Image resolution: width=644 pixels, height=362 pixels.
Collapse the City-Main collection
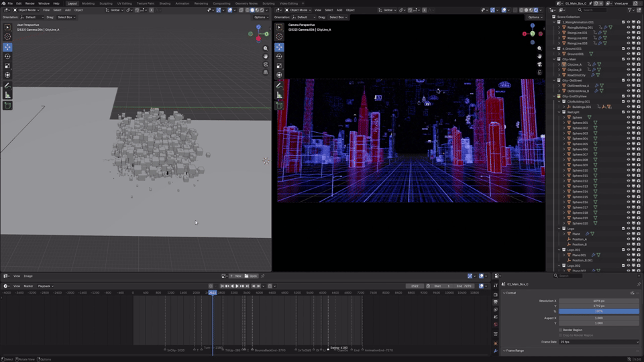tap(554, 59)
